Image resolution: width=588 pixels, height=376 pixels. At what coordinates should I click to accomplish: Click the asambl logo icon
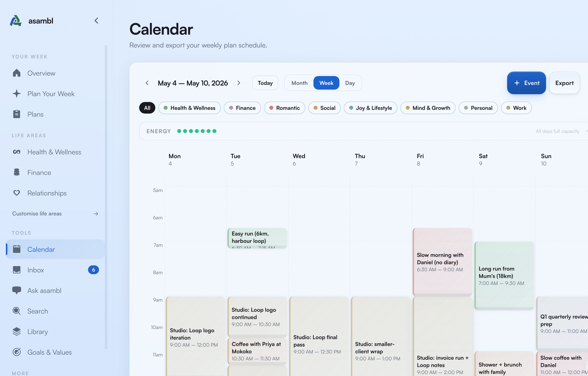click(x=16, y=21)
